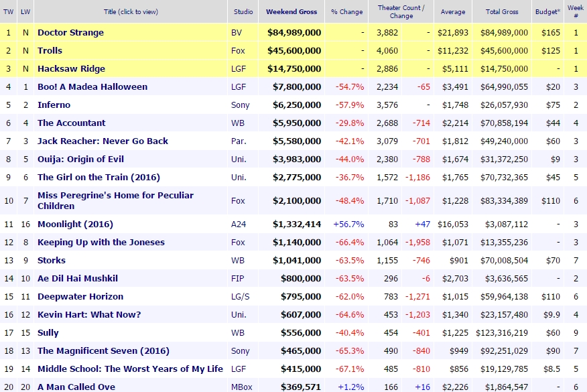The height and width of the screenshot is (392, 587).
Task: Open the Trolls movie page
Action: tap(50, 50)
